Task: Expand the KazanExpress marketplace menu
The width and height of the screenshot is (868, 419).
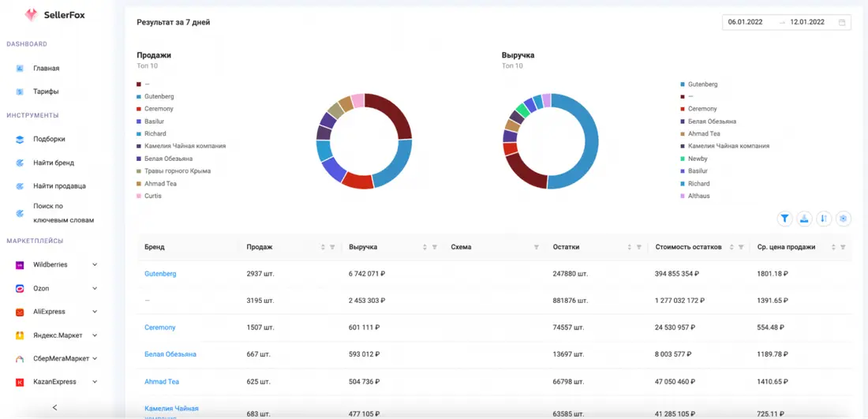Action: click(x=55, y=382)
